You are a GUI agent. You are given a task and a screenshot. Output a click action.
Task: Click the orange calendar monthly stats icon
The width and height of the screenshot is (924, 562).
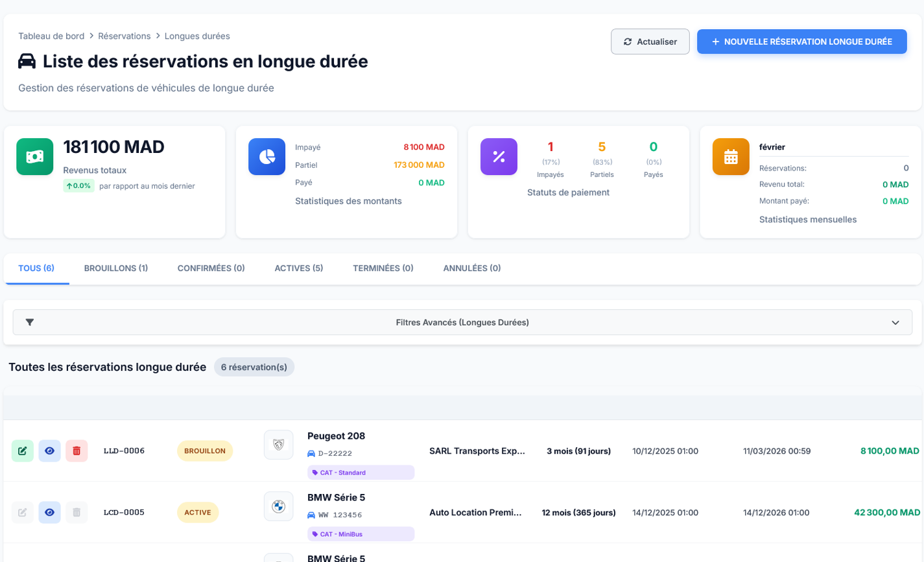pos(731,157)
